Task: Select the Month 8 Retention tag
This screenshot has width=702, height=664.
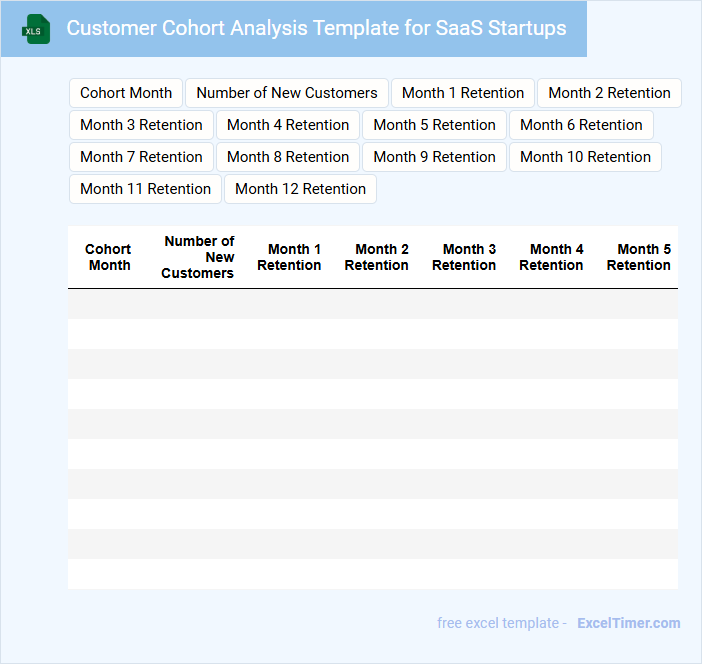Action: click(288, 157)
